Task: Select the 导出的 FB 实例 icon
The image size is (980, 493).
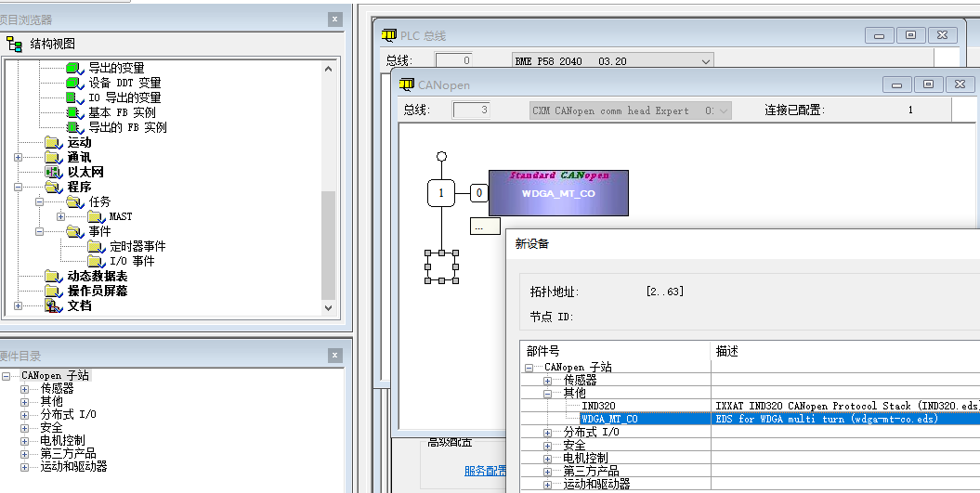Action: 75,127
